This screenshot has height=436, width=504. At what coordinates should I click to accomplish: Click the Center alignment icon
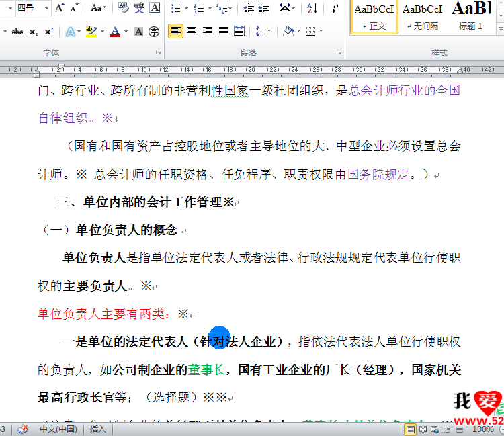click(x=192, y=31)
